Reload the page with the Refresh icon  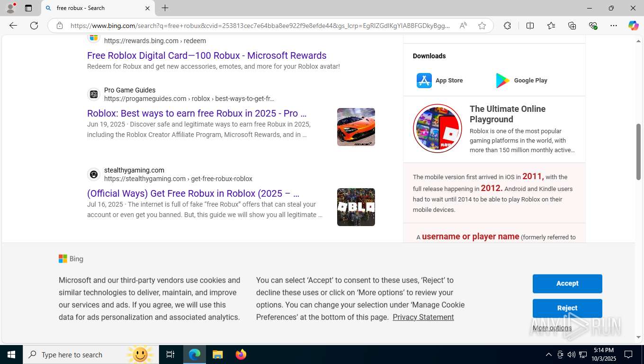tap(34, 26)
